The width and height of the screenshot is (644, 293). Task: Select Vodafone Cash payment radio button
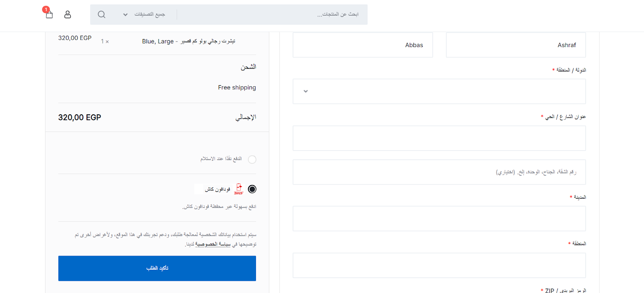click(252, 189)
